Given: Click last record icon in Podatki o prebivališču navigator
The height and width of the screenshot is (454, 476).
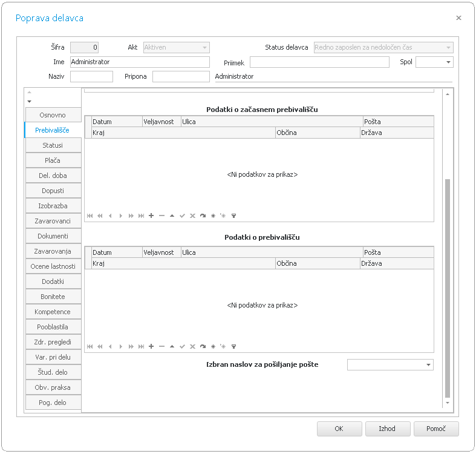Looking at the screenshot, I should [141, 346].
